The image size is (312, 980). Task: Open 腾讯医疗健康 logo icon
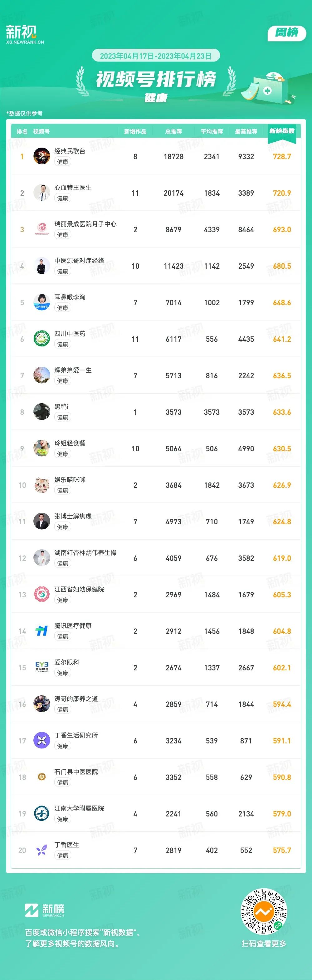point(42,631)
